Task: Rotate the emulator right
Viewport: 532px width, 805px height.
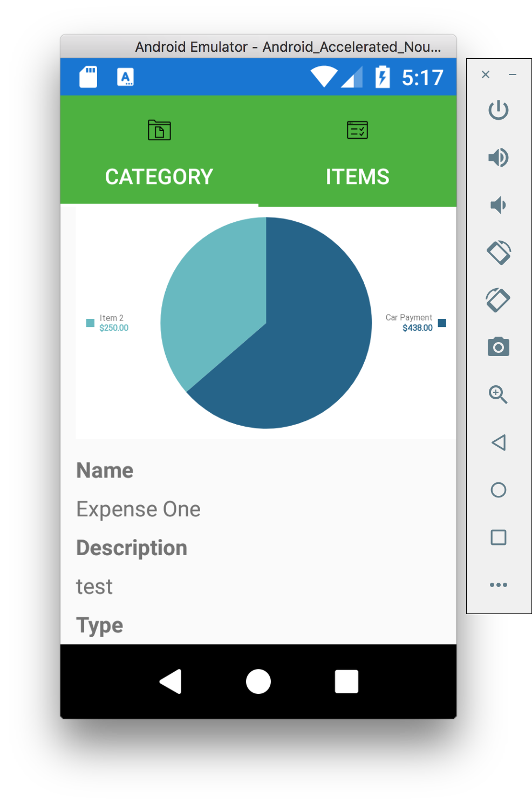Action: click(x=499, y=300)
